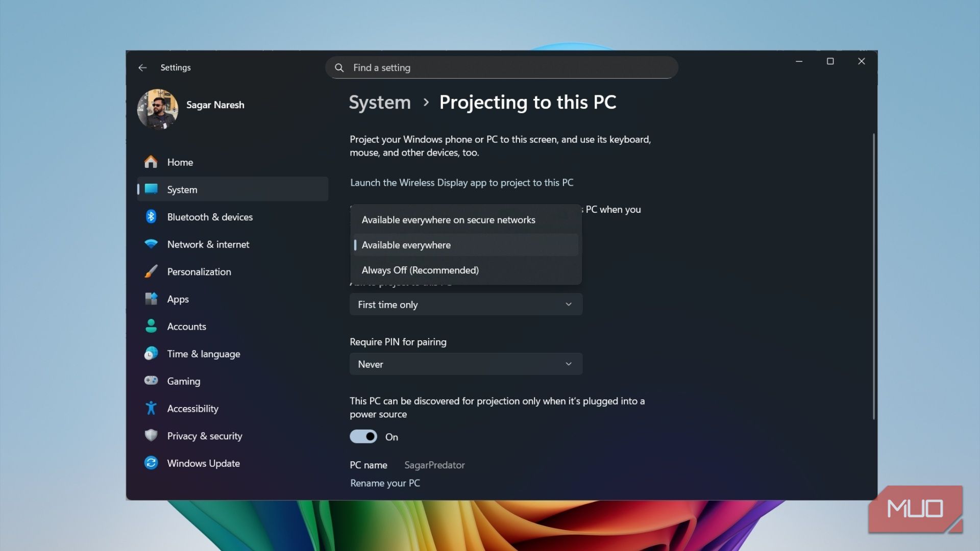Choose Always Off (Recommended) option
Image resolution: width=980 pixels, height=551 pixels.
click(x=466, y=270)
